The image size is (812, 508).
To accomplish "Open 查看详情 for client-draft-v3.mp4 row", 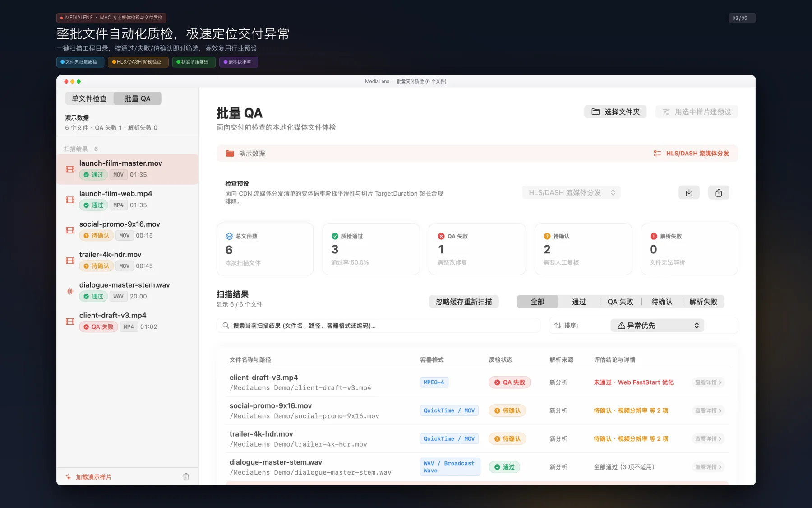I will (708, 382).
